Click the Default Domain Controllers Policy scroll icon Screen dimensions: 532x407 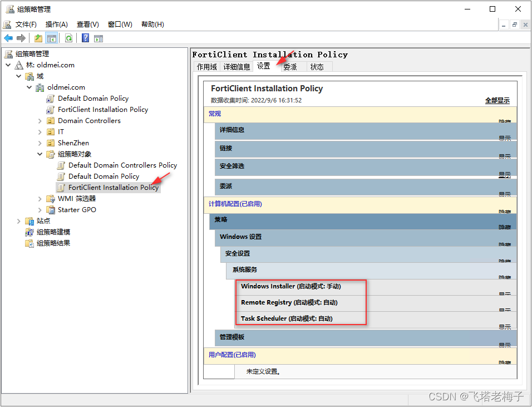[61, 166]
